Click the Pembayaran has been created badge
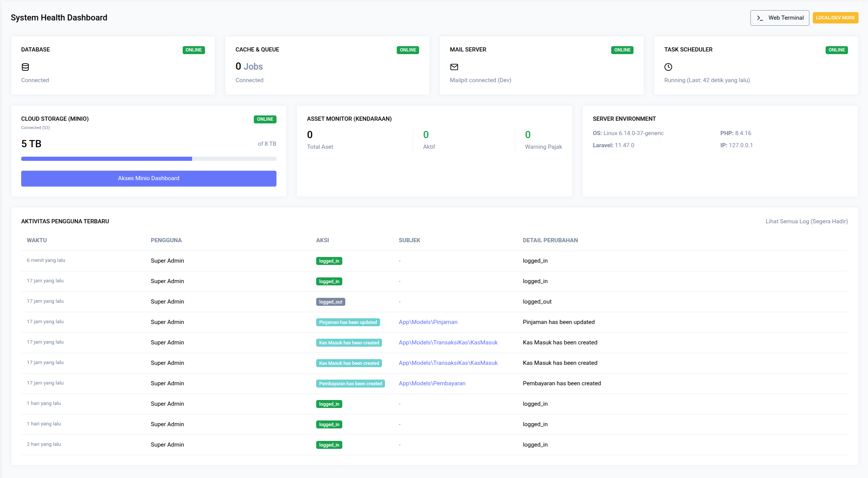 (350, 383)
